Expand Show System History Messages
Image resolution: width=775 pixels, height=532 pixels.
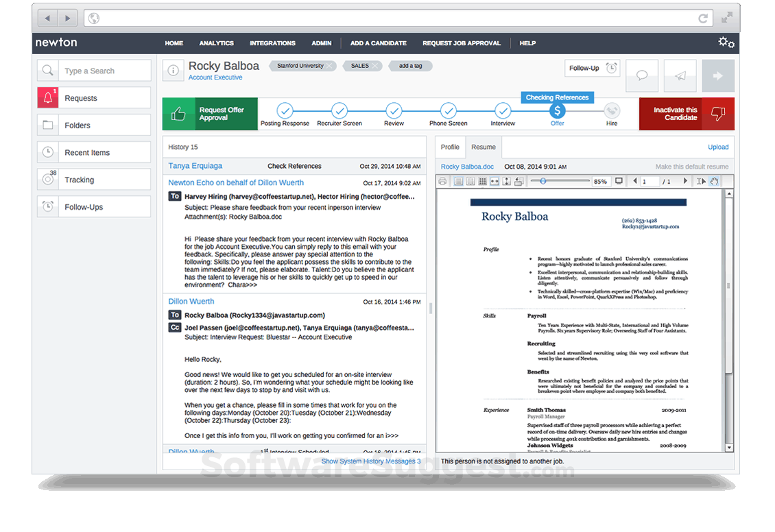pyautogui.click(x=370, y=461)
